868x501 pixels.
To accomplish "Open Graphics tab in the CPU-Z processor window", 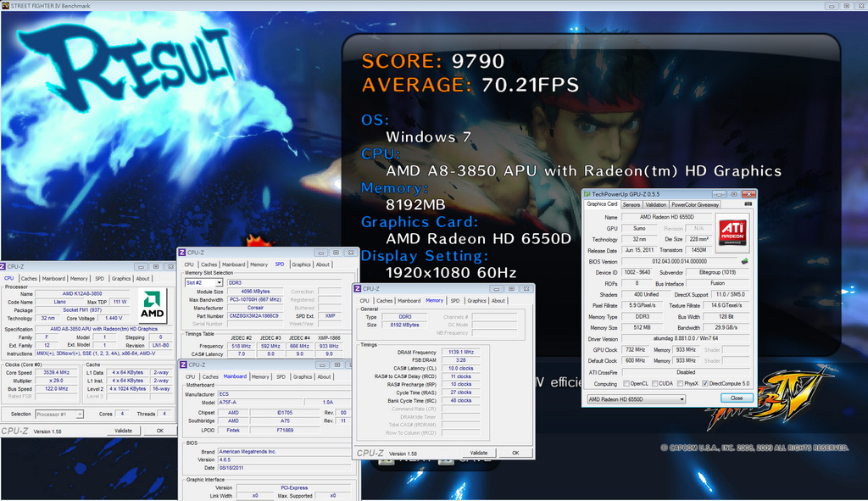I will click(x=120, y=278).
